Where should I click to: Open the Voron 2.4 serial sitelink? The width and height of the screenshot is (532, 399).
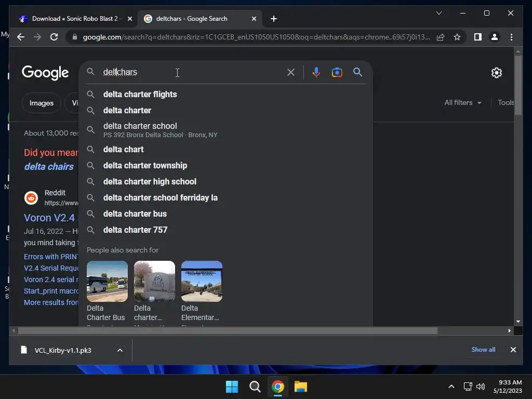(51, 280)
